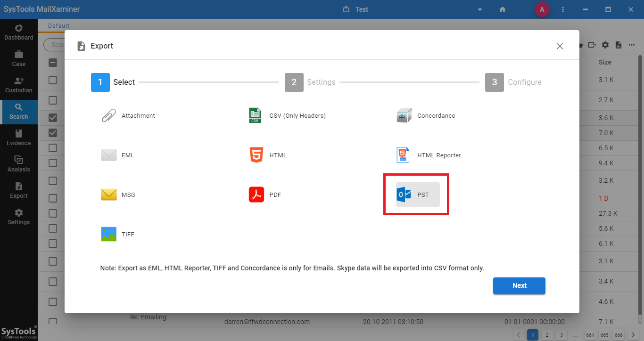This screenshot has height=341, width=644.
Task: Click darren@ffwdconnection.com email address
Action: click(267, 322)
